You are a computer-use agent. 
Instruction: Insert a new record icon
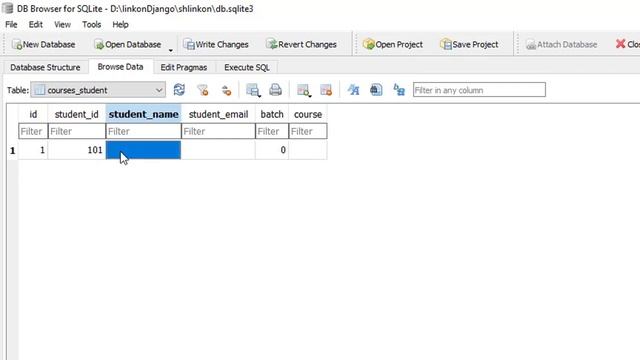303,90
